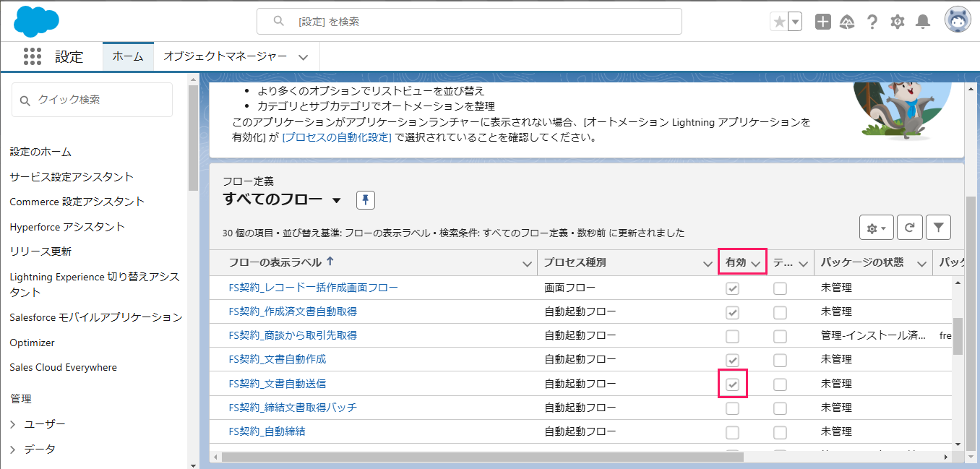The image size is (980, 469).
Task: Open the user profile avatar
Action: point(958,20)
